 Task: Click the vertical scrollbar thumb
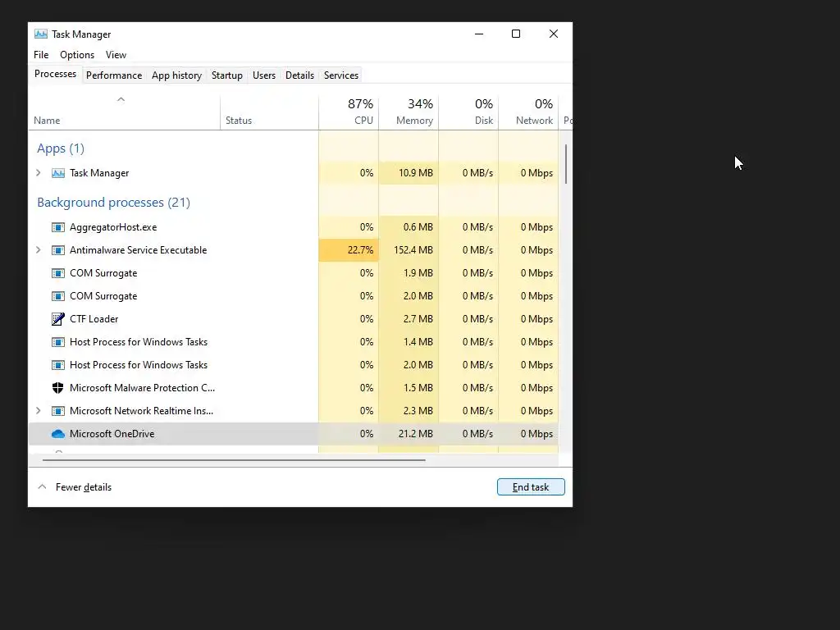566,164
